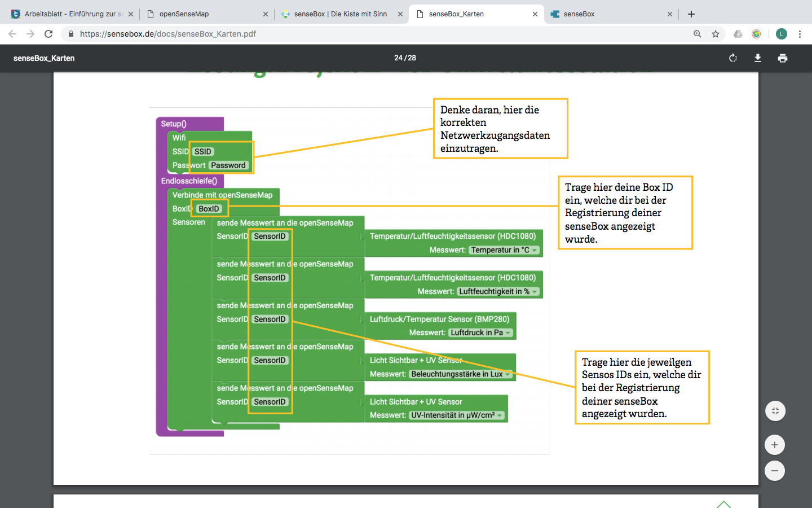Screen dimensions: 812x508
Task: Open a new browser tab
Action: pos(691,14)
